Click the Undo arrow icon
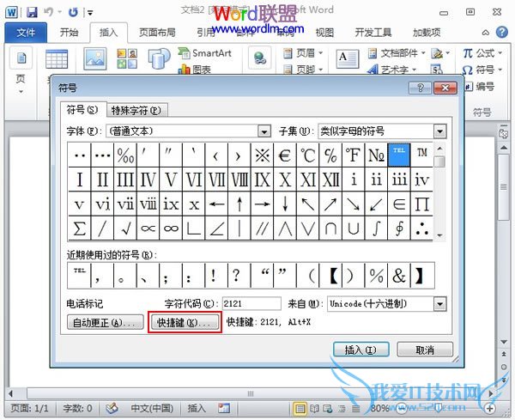 point(48,12)
